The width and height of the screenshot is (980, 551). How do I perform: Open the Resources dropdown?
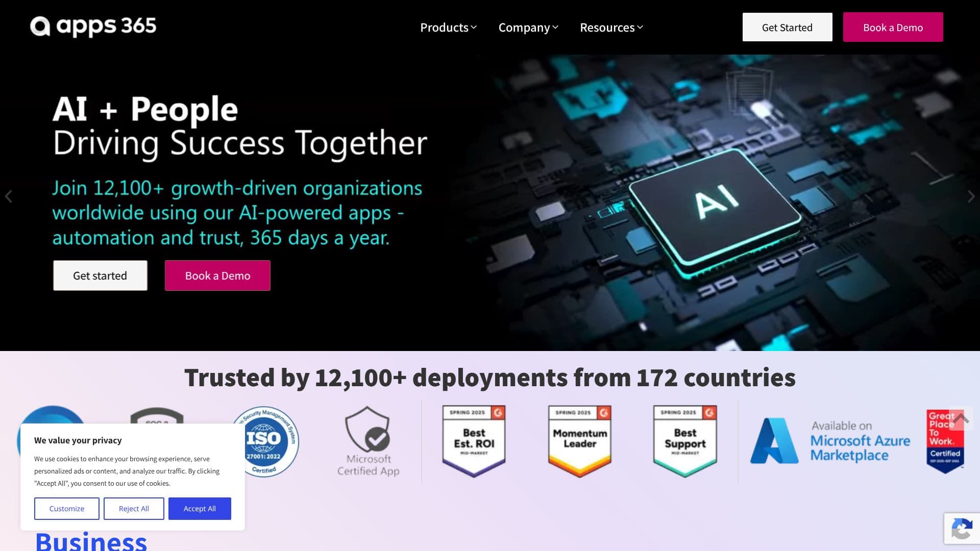click(x=611, y=28)
